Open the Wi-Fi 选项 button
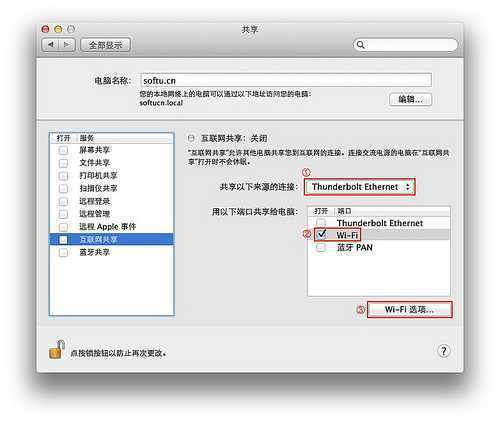The image size is (500, 423). [410, 310]
